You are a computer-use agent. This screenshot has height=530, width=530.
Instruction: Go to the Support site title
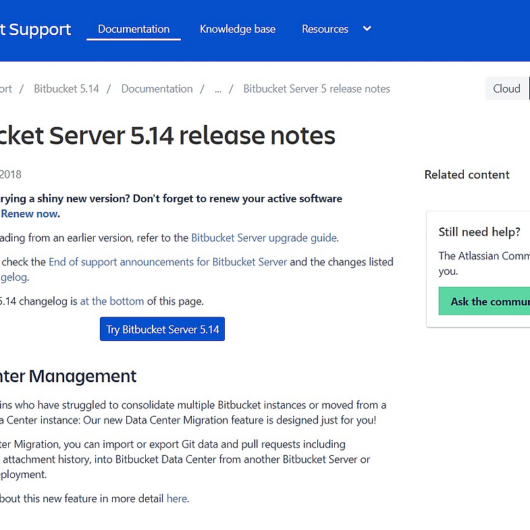pos(35,29)
